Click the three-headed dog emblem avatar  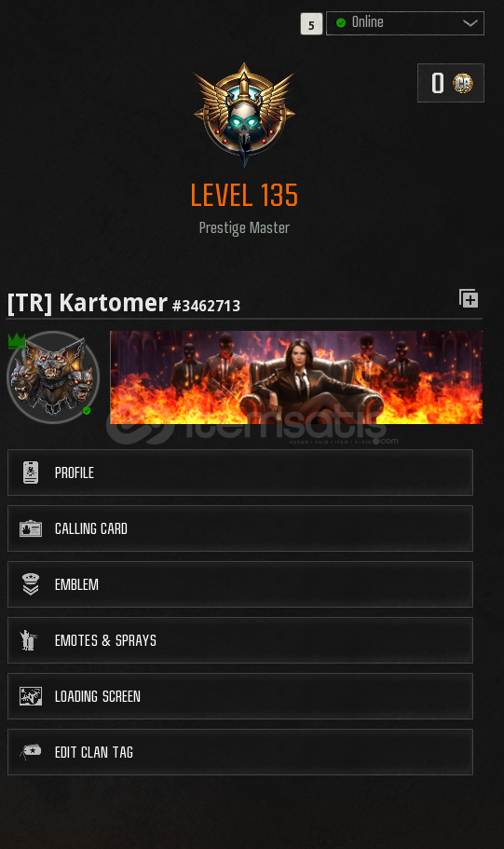tap(53, 377)
